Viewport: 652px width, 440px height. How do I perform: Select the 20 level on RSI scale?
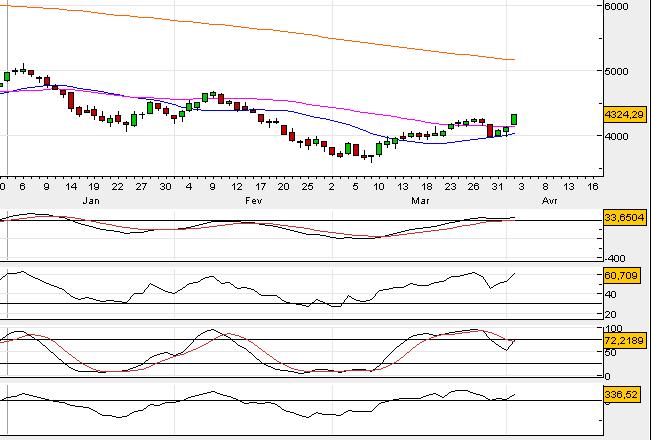pyautogui.click(x=611, y=314)
